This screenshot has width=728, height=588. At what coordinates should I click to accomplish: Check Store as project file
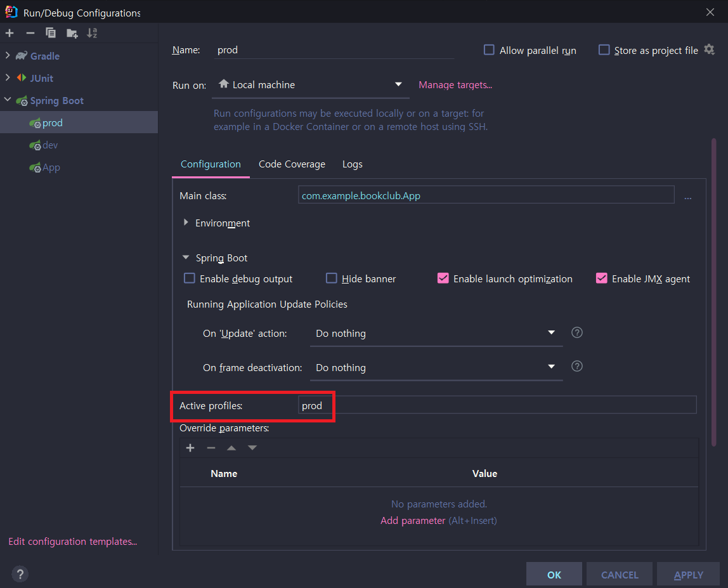coord(604,49)
